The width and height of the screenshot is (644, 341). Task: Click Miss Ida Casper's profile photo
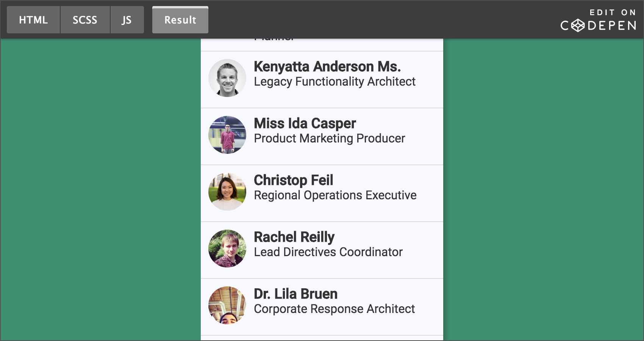pos(227,135)
